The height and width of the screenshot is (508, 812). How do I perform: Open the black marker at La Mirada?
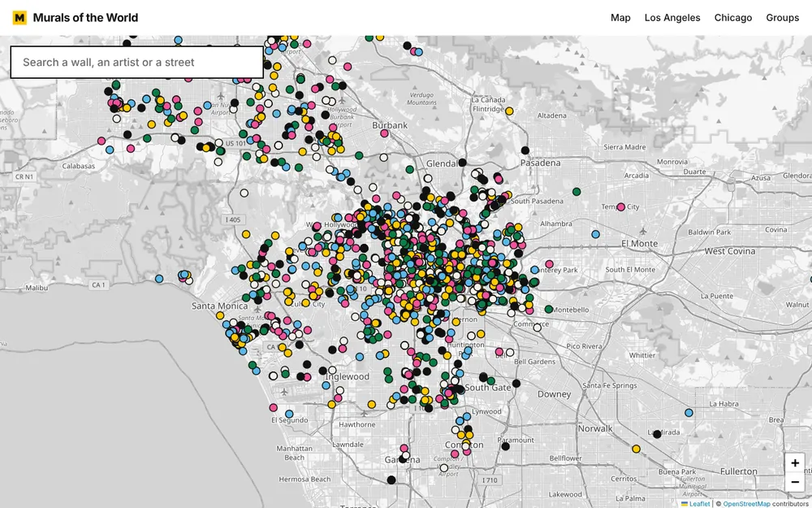point(657,434)
